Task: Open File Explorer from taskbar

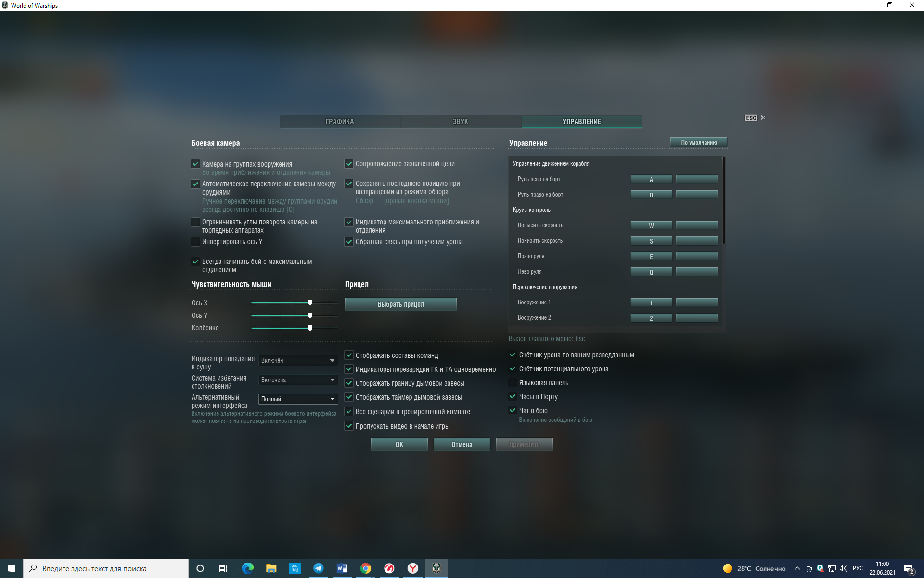Action: click(271, 568)
